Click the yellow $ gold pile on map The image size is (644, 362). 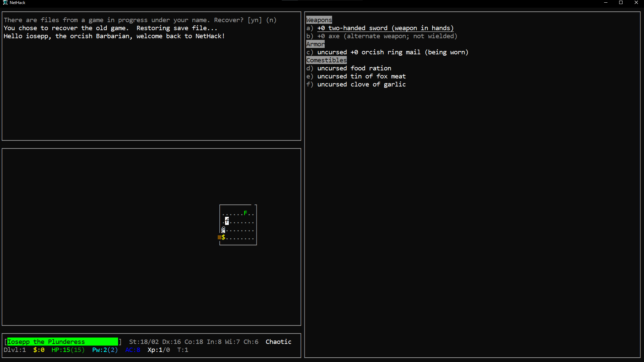tap(223, 237)
